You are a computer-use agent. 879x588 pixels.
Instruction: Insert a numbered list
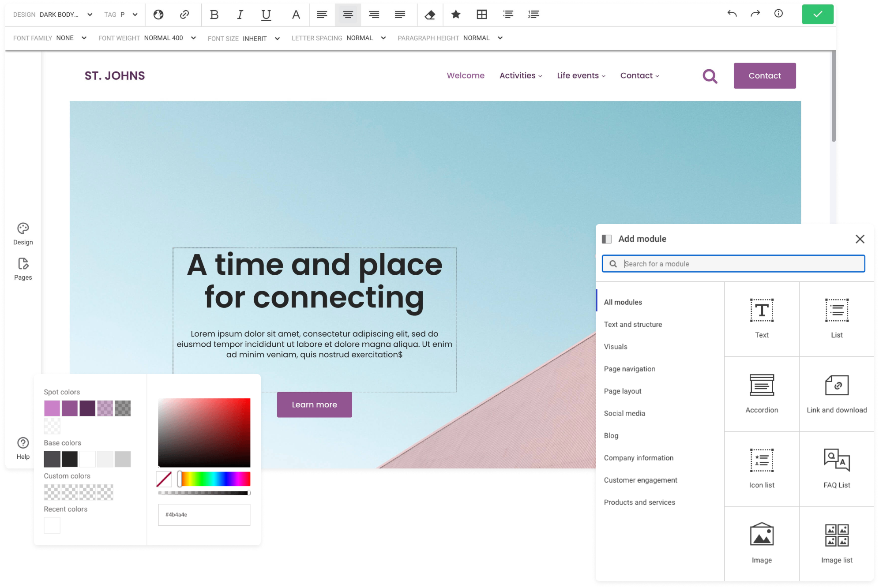click(x=533, y=15)
